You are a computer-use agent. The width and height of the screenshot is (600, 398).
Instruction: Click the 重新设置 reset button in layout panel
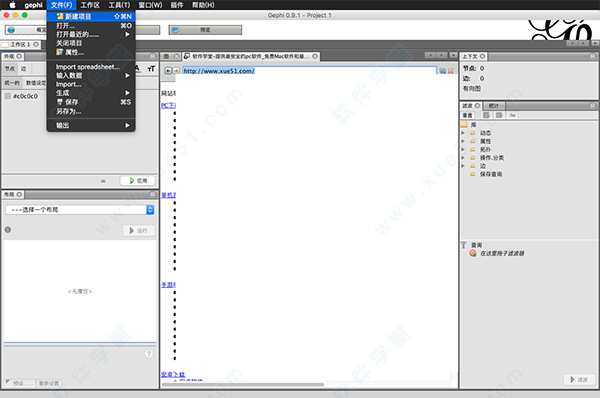(49, 383)
